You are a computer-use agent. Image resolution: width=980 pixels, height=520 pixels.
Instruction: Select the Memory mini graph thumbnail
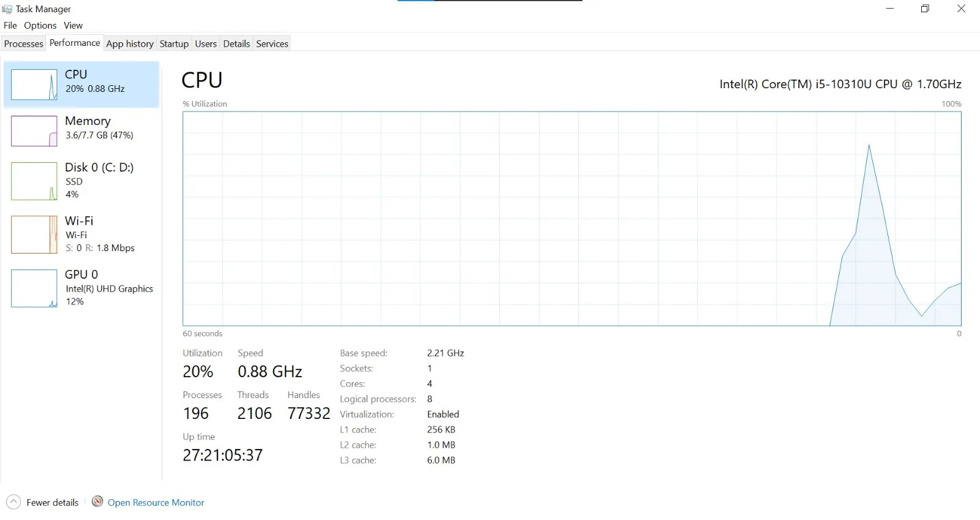[x=34, y=131]
